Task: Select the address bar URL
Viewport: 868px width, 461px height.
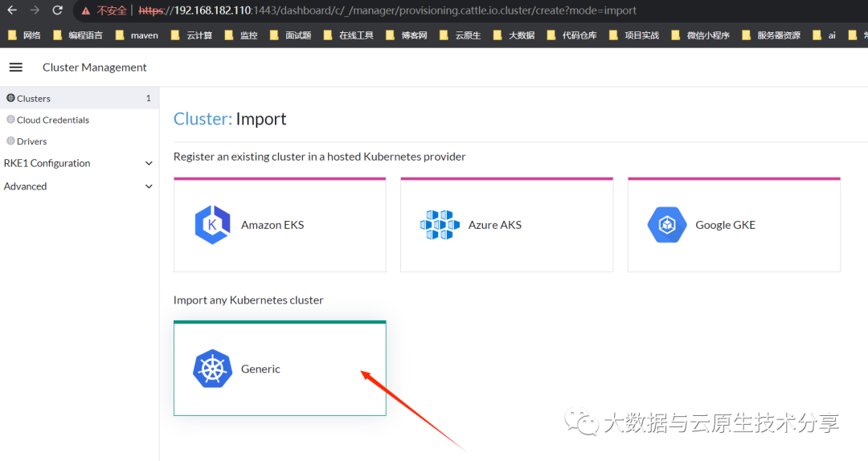Action: 387,10
